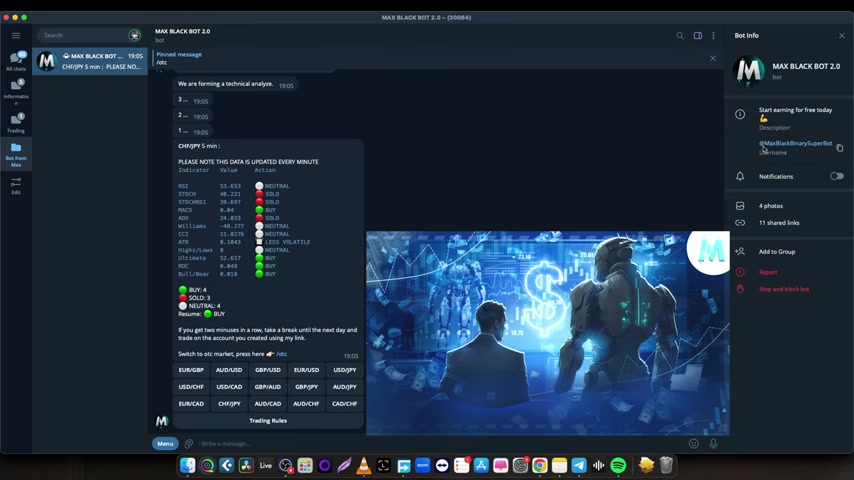Search within this chat using magnifier icon

click(680, 36)
